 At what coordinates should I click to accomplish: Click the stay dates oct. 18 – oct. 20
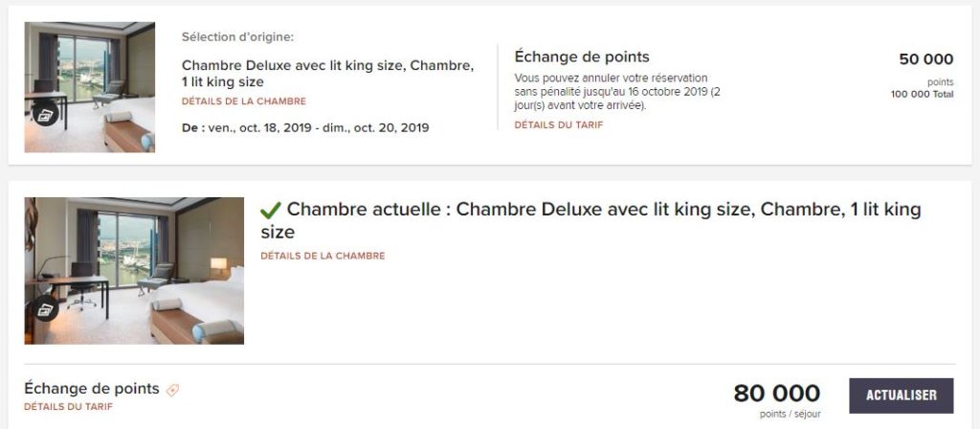coord(305,127)
